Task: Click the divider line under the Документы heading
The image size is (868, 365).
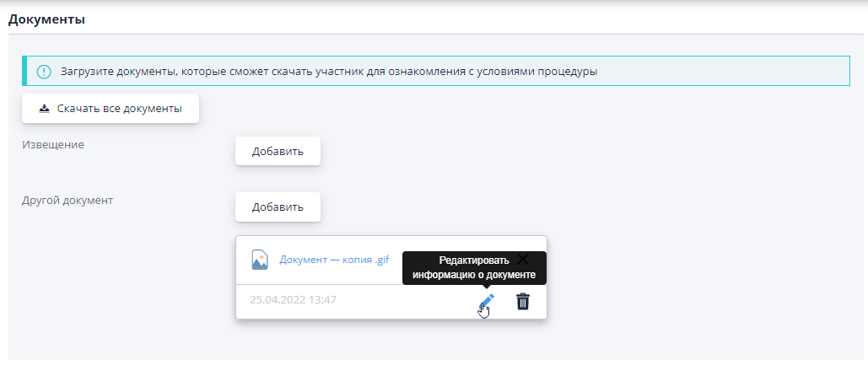Action: [434, 35]
